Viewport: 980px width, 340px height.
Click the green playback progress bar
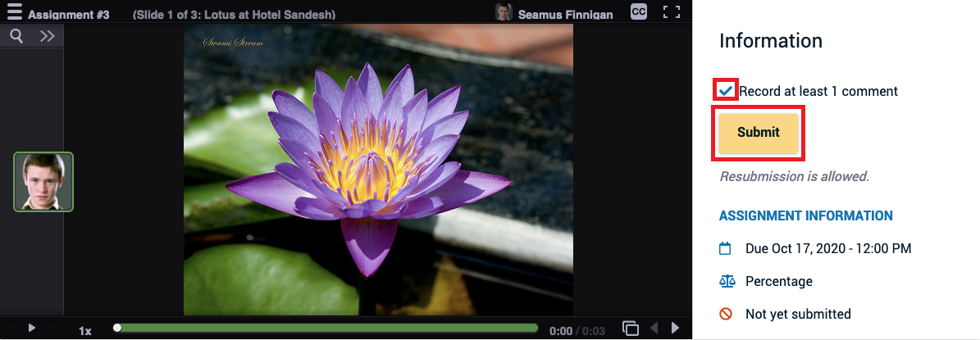(x=328, y=328)
